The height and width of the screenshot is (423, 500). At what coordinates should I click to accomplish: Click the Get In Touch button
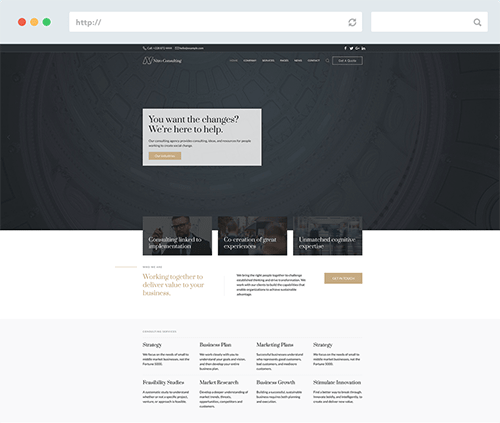pos(343,278)
